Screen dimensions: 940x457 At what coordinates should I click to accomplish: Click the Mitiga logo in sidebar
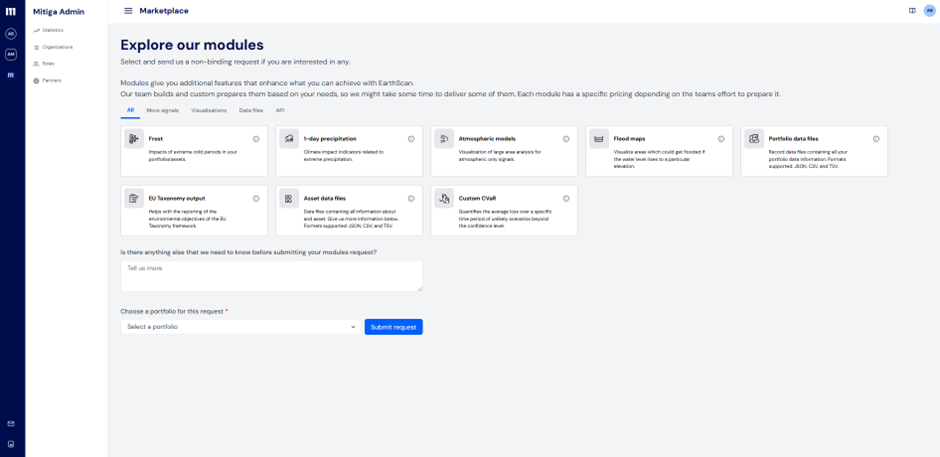(11, 11)
